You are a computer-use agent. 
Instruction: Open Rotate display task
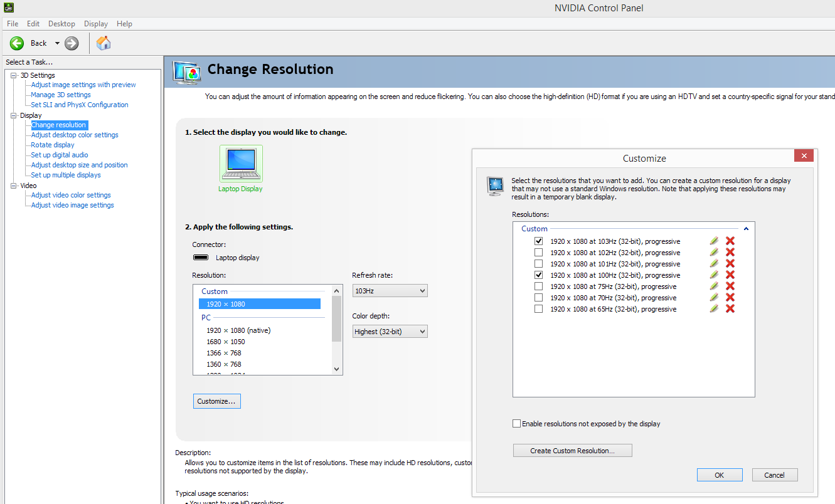pyautogui.click(x=53, y=145)
